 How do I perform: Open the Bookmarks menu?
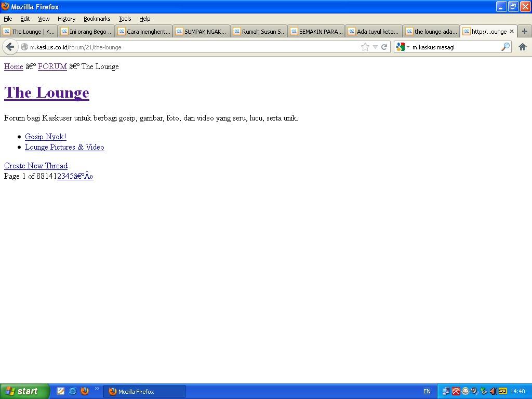point(97,19)
